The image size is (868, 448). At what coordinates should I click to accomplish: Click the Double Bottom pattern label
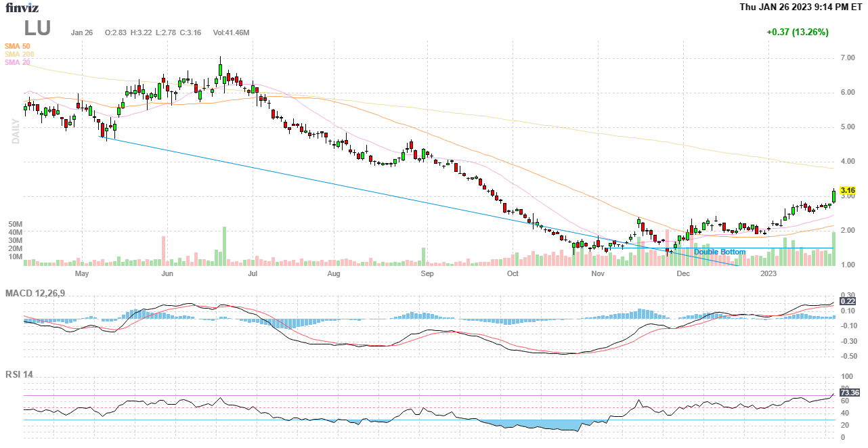[719, 252]
